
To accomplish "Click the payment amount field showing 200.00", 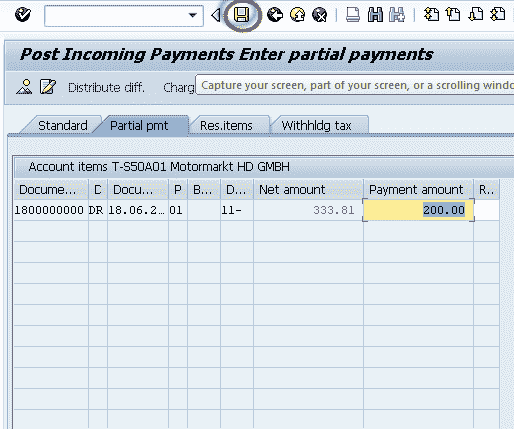I will [418, 210].
